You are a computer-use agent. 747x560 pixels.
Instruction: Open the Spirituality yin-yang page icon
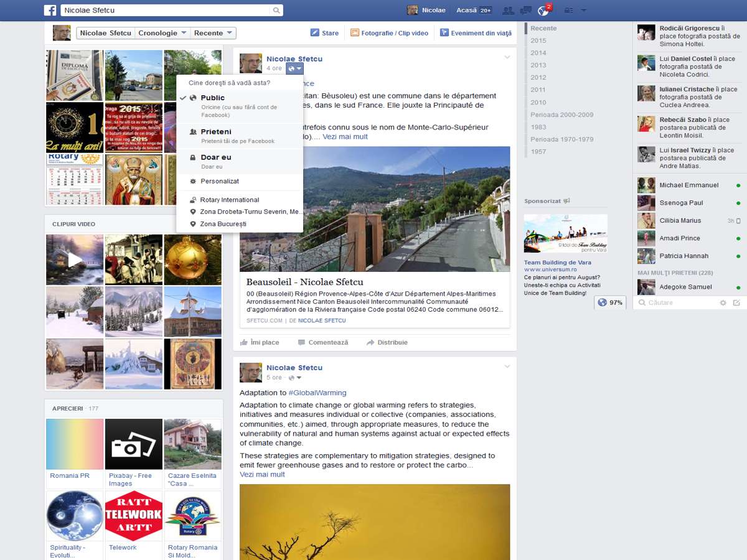75,516
